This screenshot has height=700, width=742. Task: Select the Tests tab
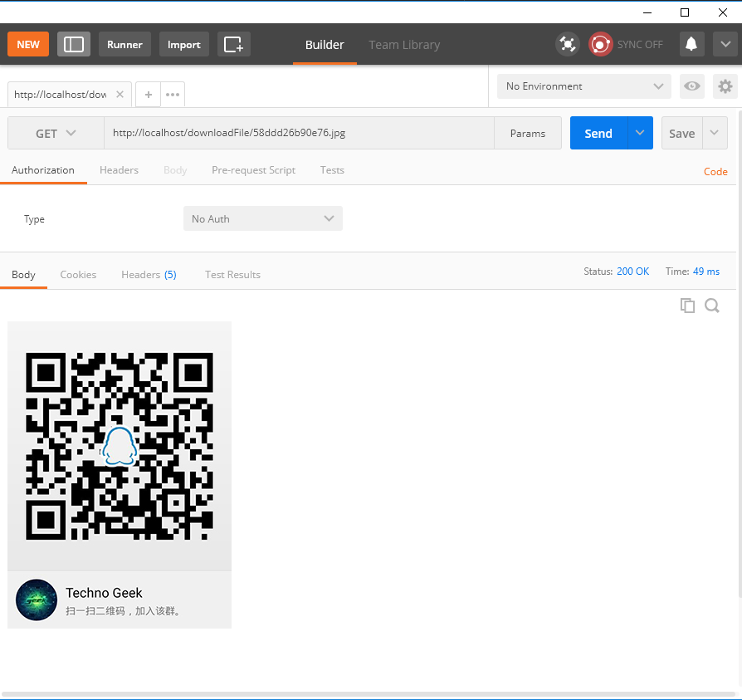point(332,170)
